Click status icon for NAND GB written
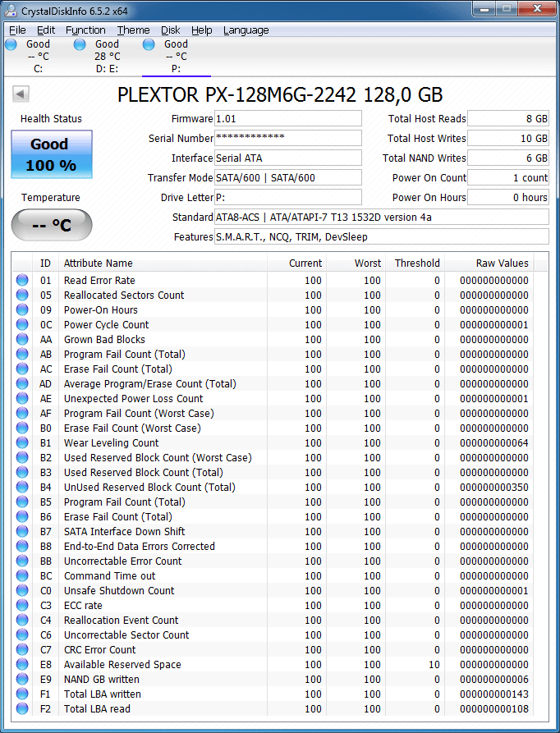This screenshot has height=733, width=560. click(x=22, y=680)
